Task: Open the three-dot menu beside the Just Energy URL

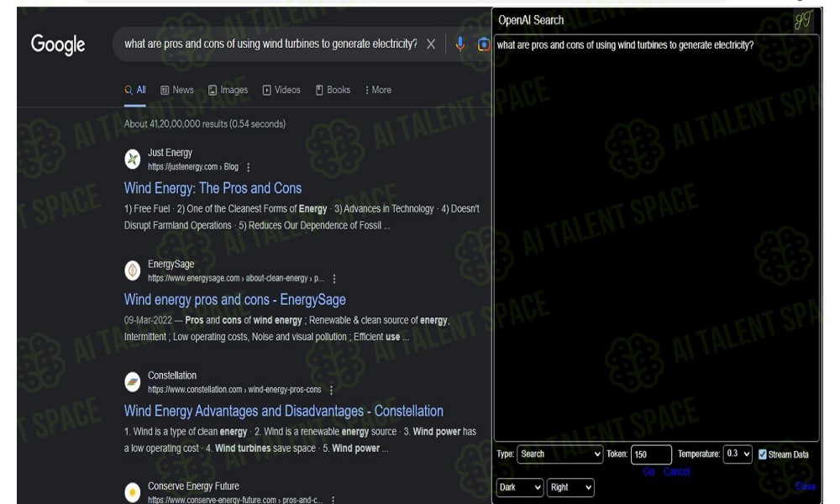Action: [x=248, y=168]
